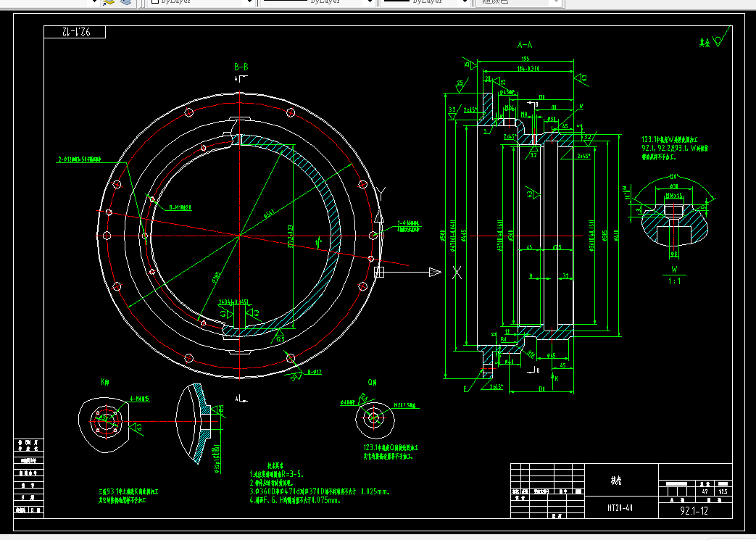Select the 123.1中机壳Q note under the Q view

(391, 452)
